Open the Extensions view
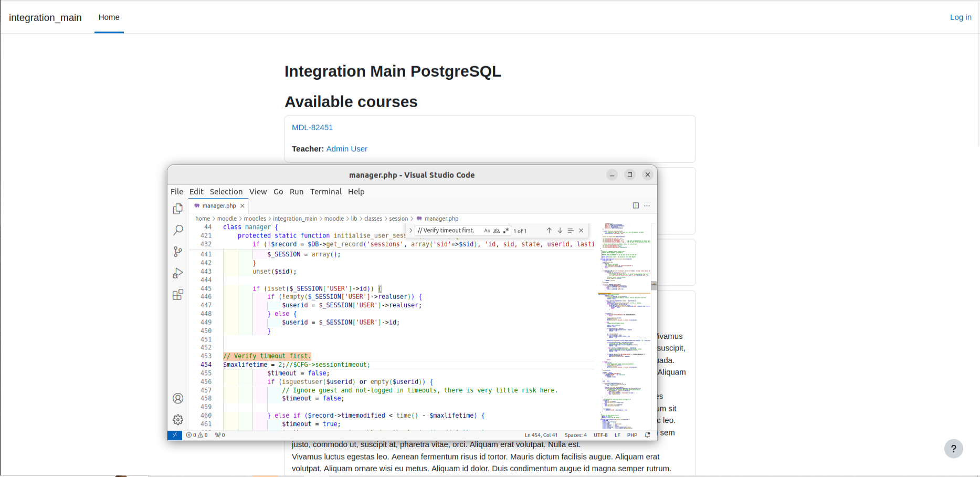 (178, 295)
